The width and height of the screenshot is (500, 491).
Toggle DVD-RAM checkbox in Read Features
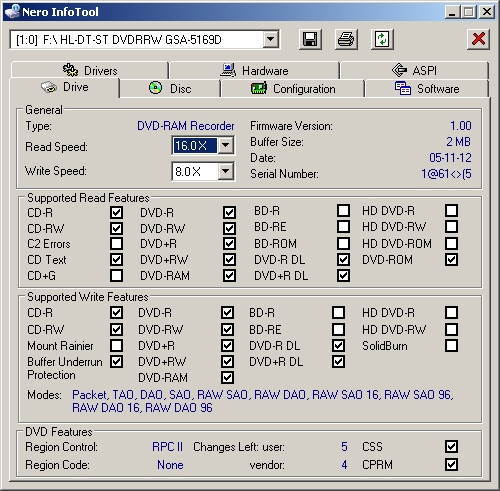click(229, 275)
